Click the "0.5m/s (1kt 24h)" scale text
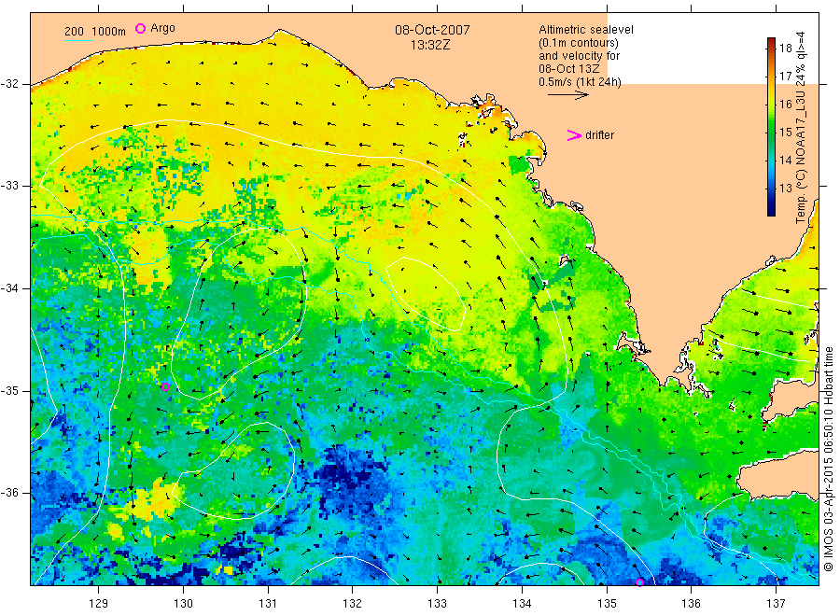This screenshot has width=840, height=616. (x=581, y=82)
